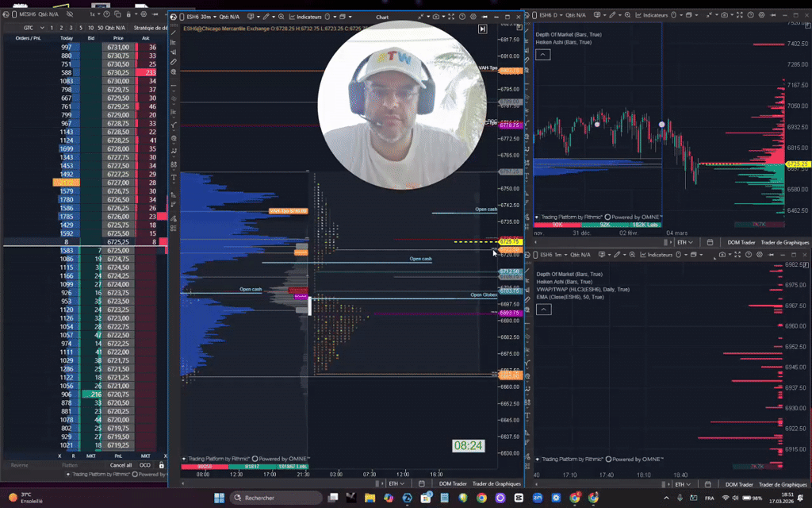
Task: Open settings gear in ESH6 30m chart toolbar
Action: click(473, 17)
